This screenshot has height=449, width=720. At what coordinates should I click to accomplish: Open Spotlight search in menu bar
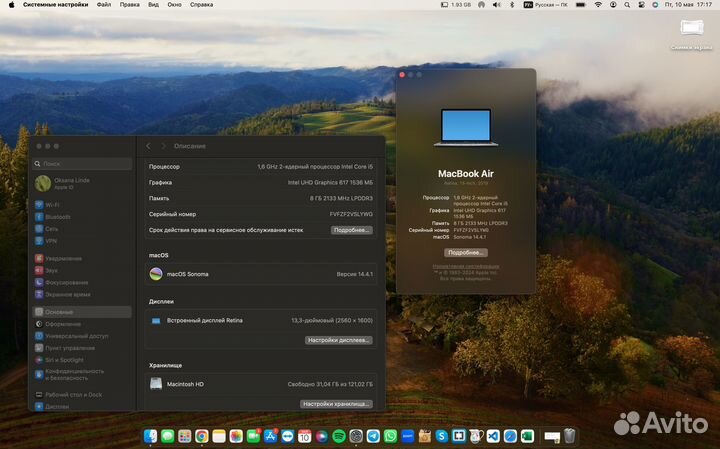tap(627, 5)
